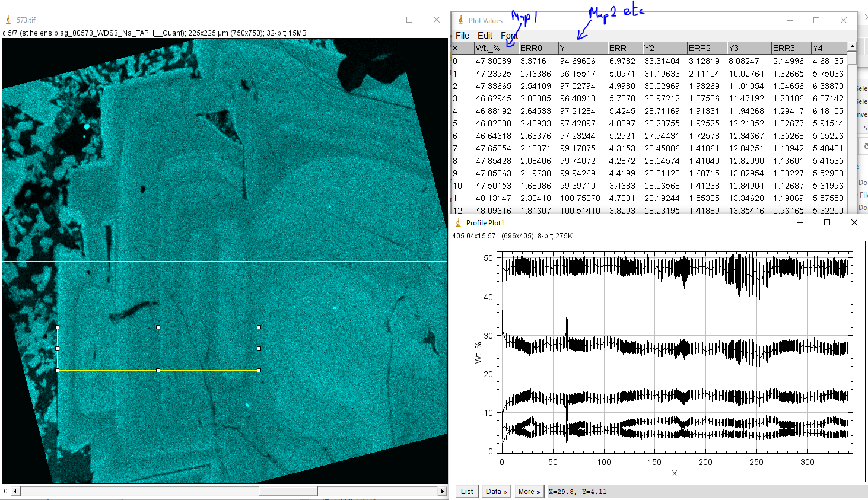Close the Plot Values window
The image size is (868, 500).
click(844, 20)
